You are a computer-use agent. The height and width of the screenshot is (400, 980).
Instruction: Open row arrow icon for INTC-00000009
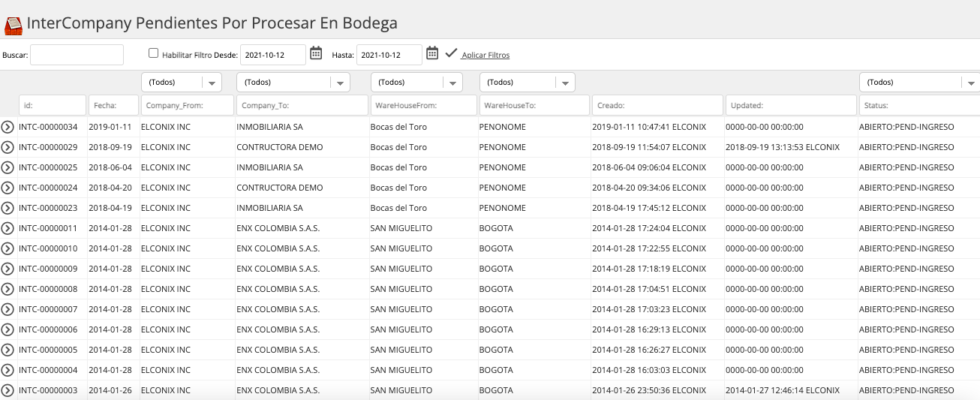pyautogui.click(x=8, y=269)
